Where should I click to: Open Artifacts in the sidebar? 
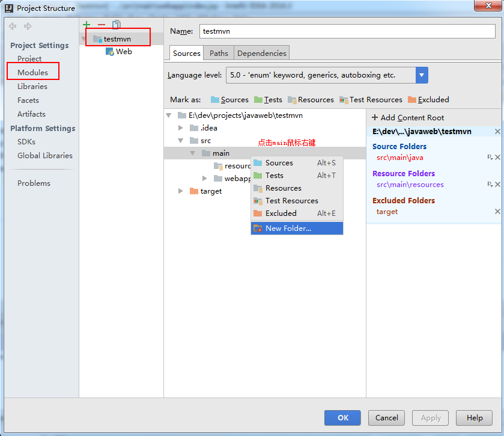pyautogui.click(x=31, y=114)
